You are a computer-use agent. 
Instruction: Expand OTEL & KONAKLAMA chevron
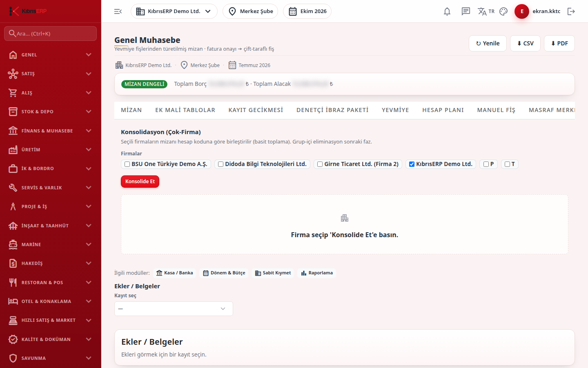pos(89,301)
